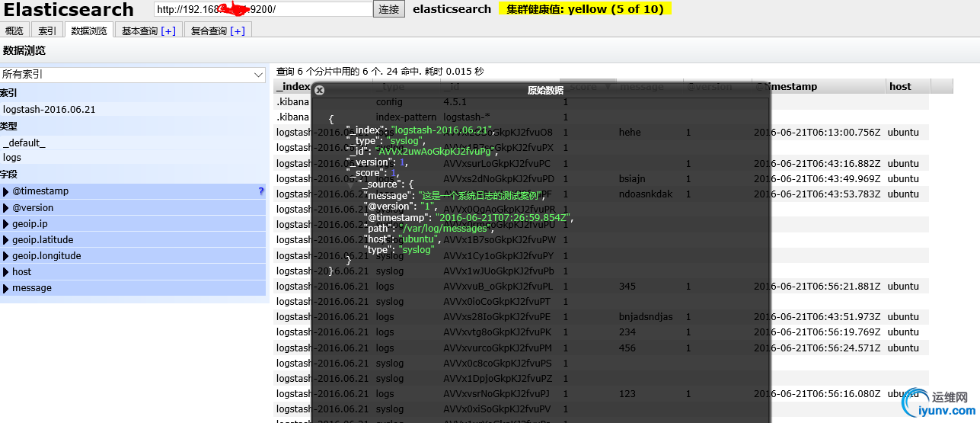Viewport: 980px width, 423px height.
Task: Click the 456 message cell
Action: pos(627,348)
